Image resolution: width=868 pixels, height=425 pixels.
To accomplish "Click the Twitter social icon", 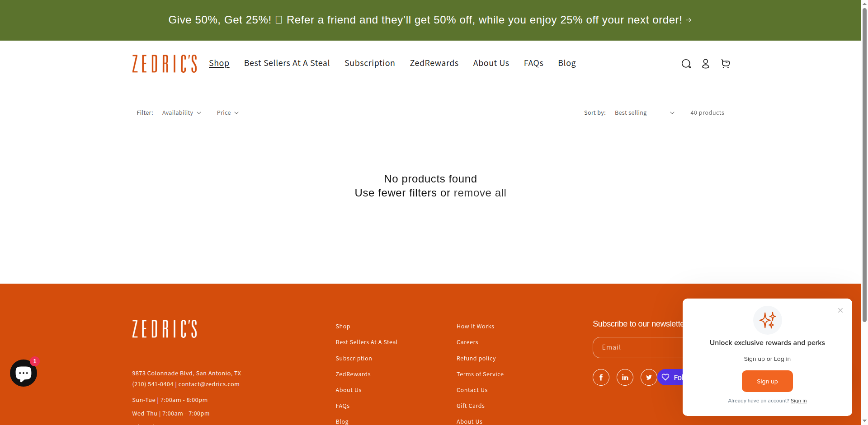I will pyautogui.click(x=649, y=377).
